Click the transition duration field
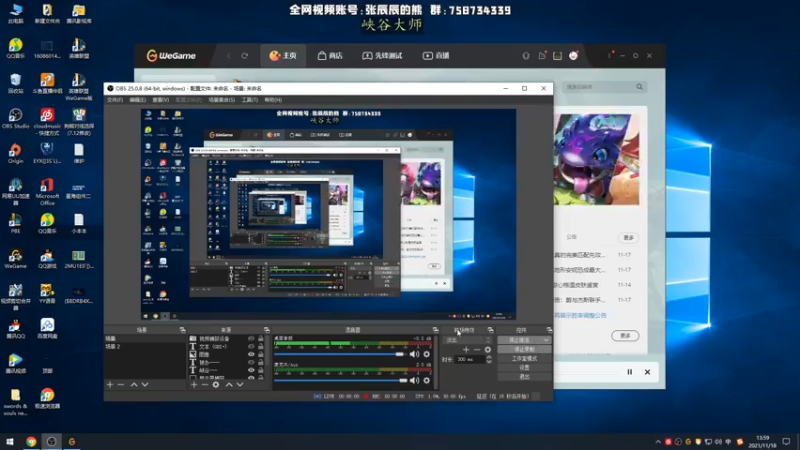800x450 pixels. [469, 359]
